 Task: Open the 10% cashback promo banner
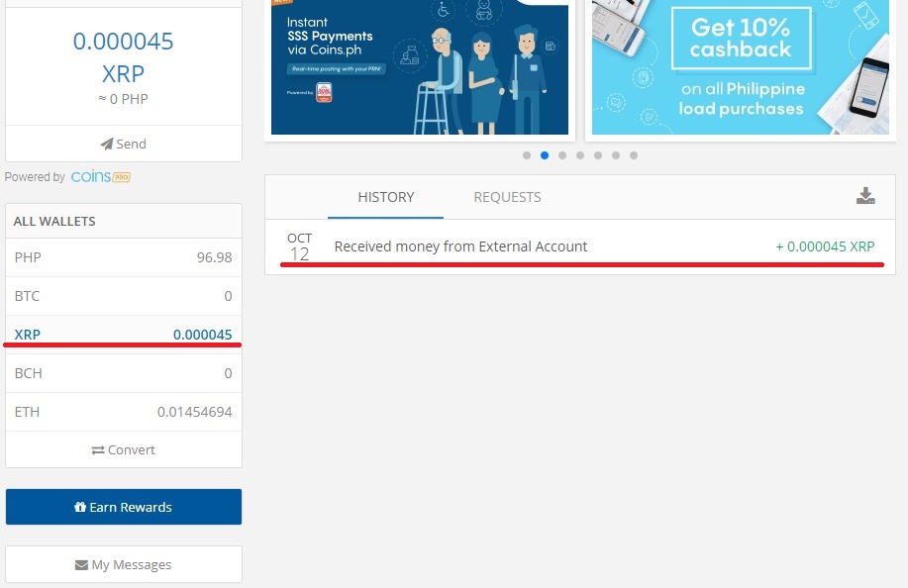[740, 67]
